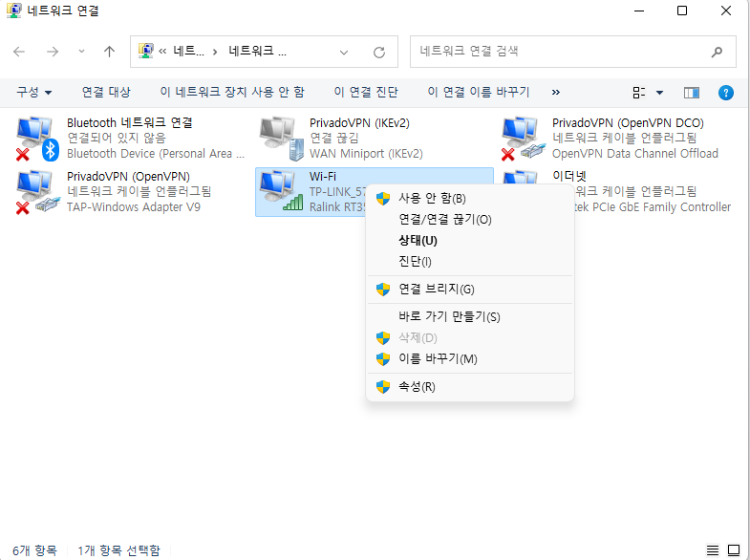Viewport: 750px width, 560px height.
Task: Choose 속성(R) from context menu
Action: [470, 386]
